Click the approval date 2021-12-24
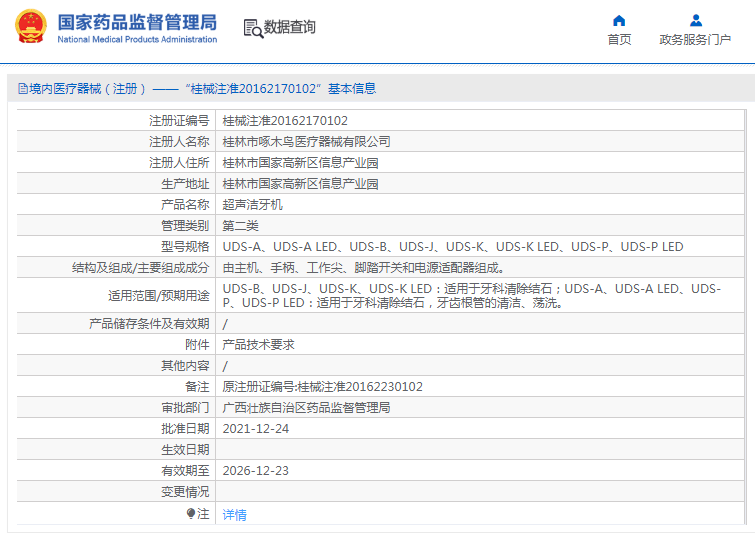 pos(257,429)
